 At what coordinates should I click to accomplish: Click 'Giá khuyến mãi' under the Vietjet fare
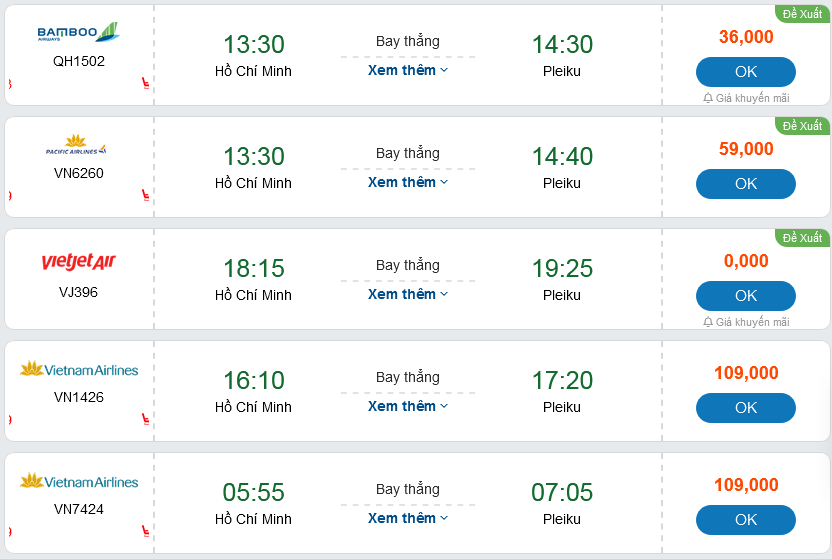click(752, 322)
